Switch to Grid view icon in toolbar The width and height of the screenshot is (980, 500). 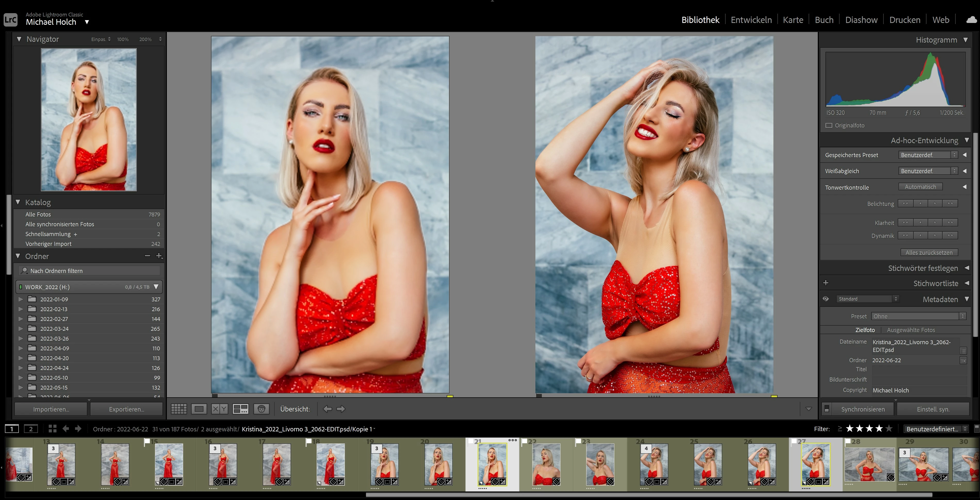179,409
